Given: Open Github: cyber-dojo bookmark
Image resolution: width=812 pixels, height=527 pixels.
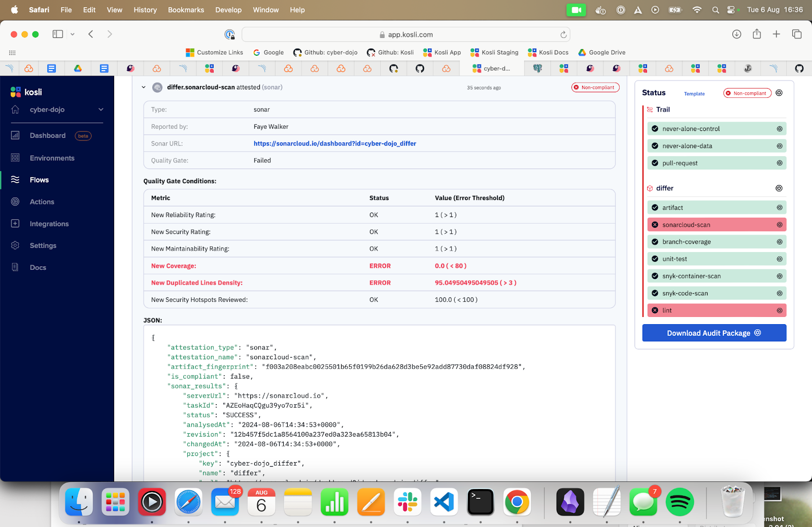Looking at the screenshot, I should pos(325,52).
